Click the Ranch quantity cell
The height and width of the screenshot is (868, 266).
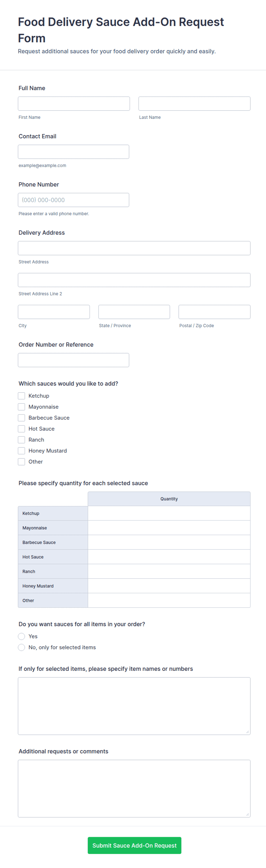[x=169, y=571]
